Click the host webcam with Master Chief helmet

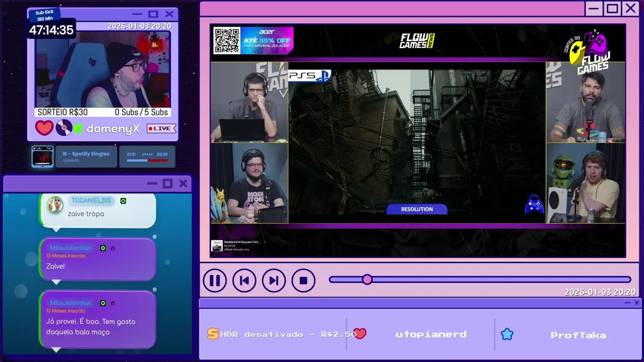[x=586, y=183]
